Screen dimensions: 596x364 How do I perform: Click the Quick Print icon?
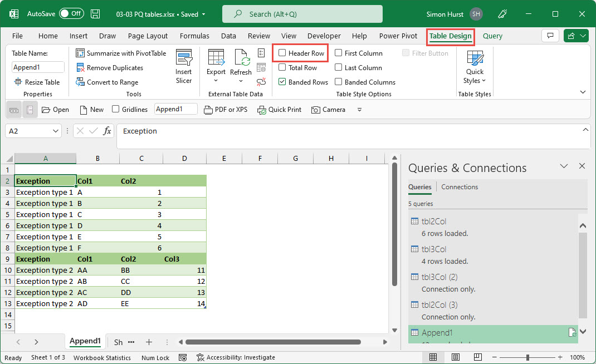coord(279,110)
